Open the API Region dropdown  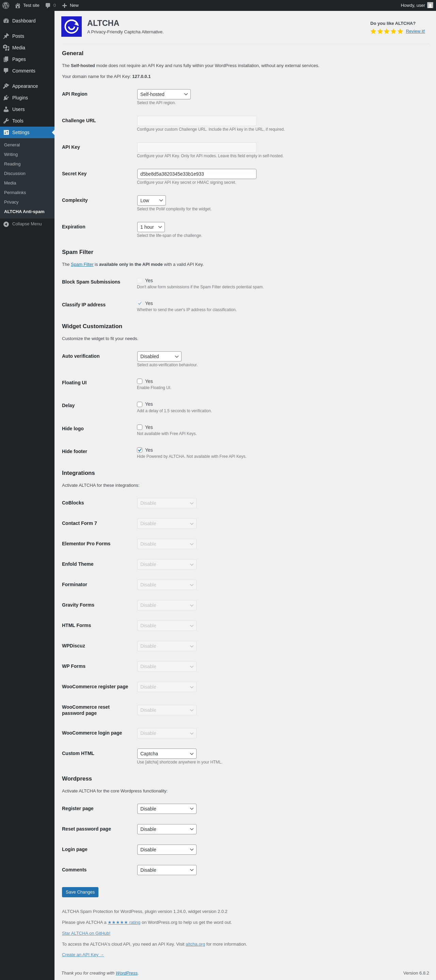pyautogui.click(x=164, y=94)
